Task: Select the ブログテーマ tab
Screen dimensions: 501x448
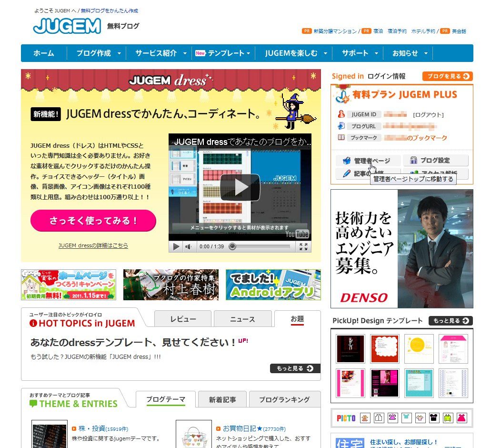Action: [x=166, y=399]
